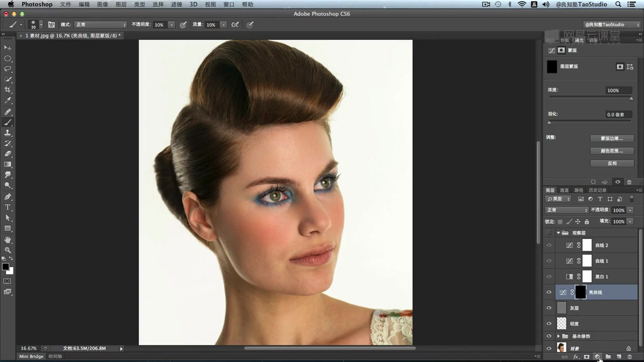Create a new layer icon

pos(619,356)
